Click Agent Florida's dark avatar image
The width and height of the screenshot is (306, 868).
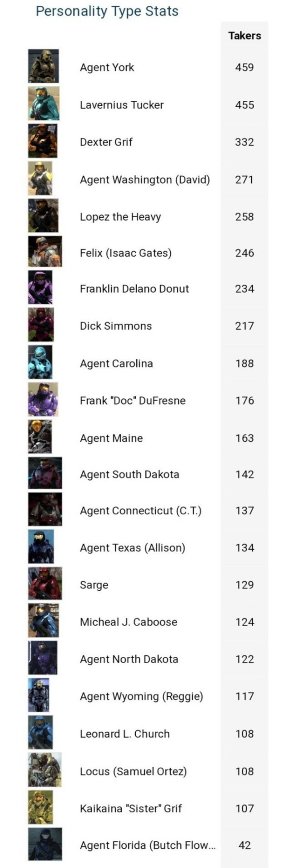coord(45,844)
